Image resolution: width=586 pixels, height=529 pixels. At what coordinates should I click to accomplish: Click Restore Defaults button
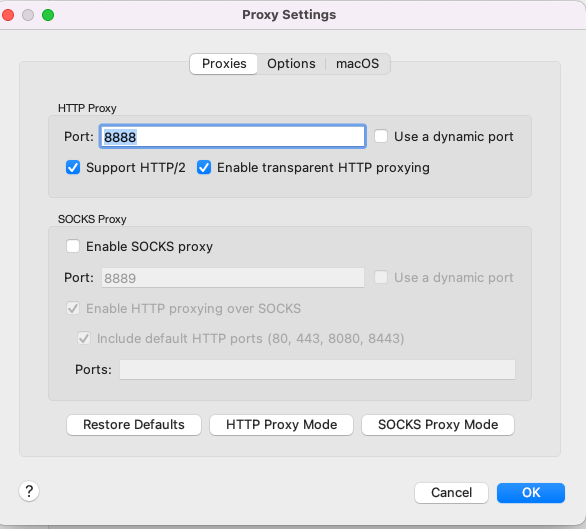point(134,425)
